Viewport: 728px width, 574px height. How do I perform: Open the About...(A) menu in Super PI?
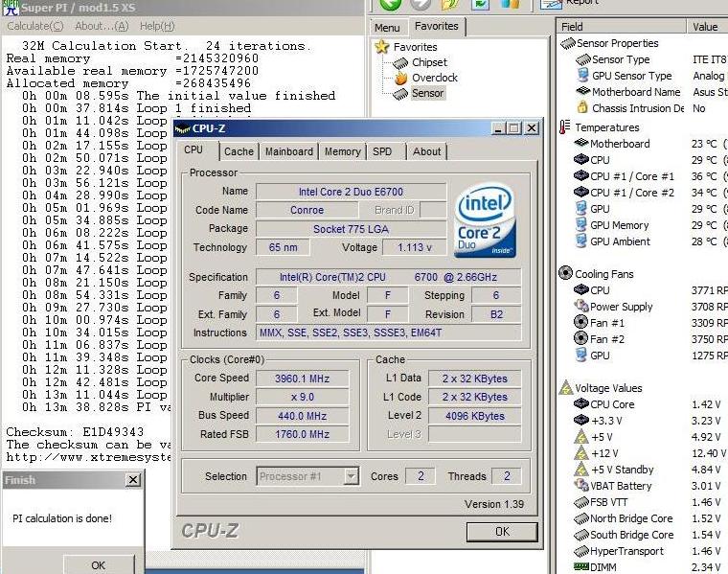point(102,26)
